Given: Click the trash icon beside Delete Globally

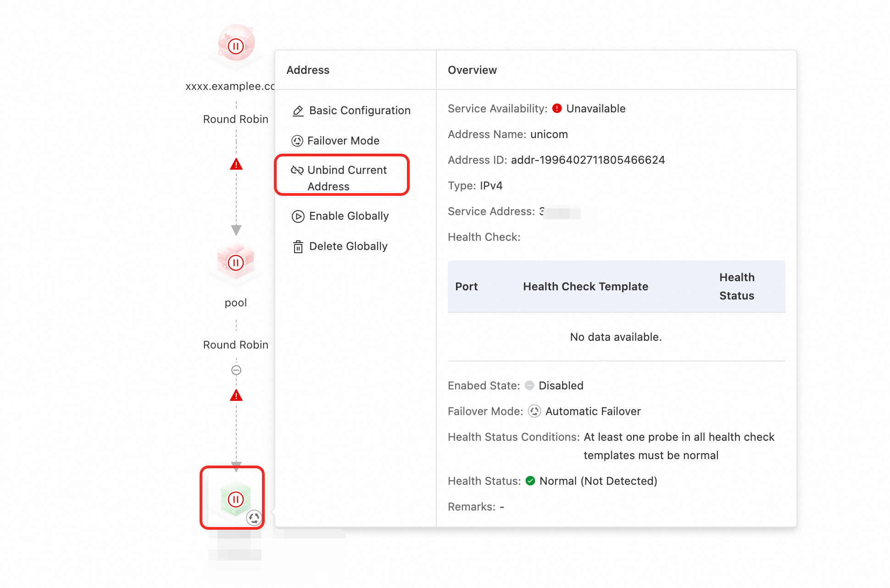Looking at the screenshot, I should tap(298, 247).
